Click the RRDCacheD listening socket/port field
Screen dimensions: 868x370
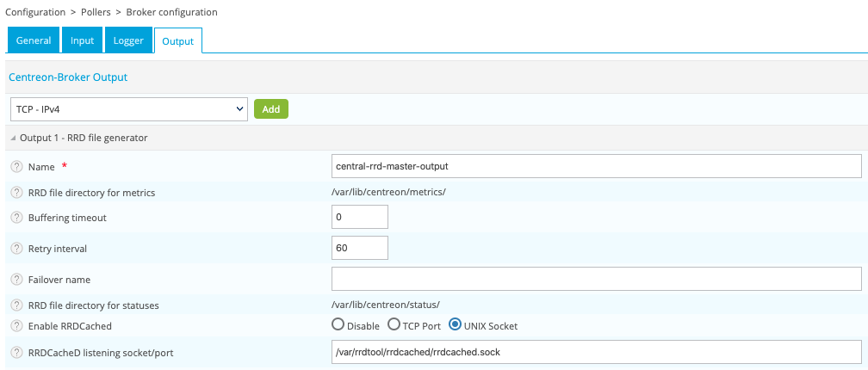pyautogui.click(x=597, y=352)
